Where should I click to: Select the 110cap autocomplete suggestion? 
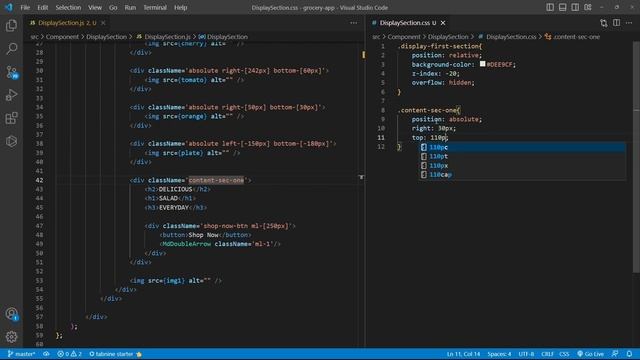pos(522,175)
